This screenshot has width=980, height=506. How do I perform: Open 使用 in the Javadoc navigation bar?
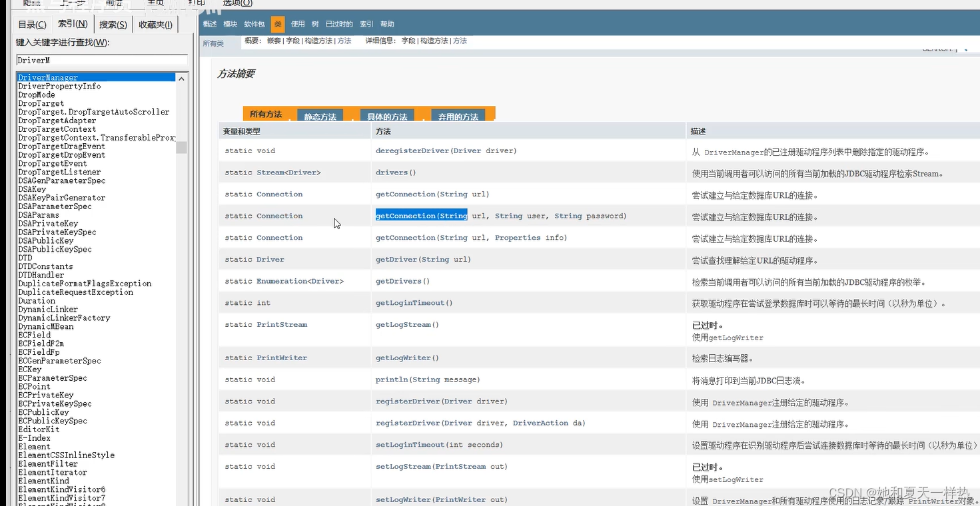click(x=298, y=24)
